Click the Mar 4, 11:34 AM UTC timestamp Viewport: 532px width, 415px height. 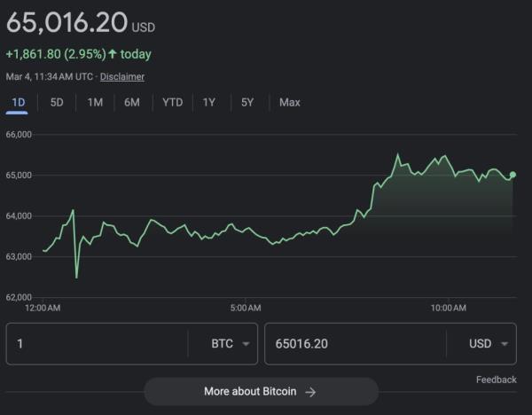pyautogui.click(x=49, y=76)
